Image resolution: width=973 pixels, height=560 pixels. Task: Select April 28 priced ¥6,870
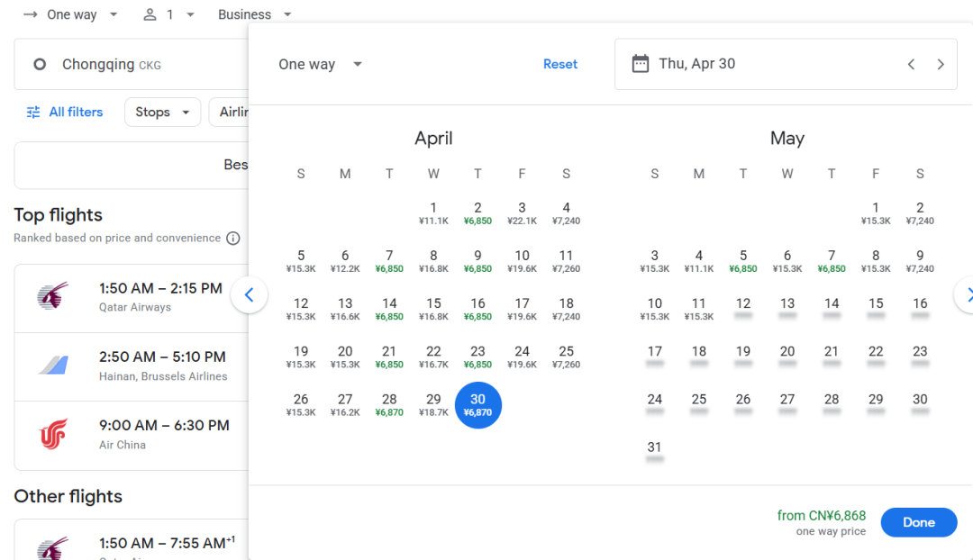point(389,405)
